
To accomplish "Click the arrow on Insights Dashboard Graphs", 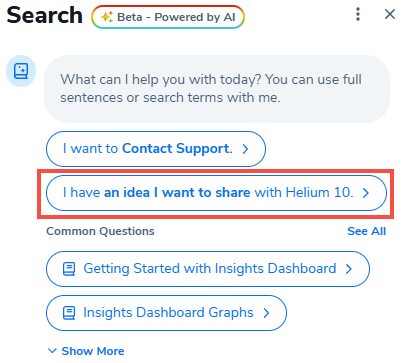I will tap(266, 313).
